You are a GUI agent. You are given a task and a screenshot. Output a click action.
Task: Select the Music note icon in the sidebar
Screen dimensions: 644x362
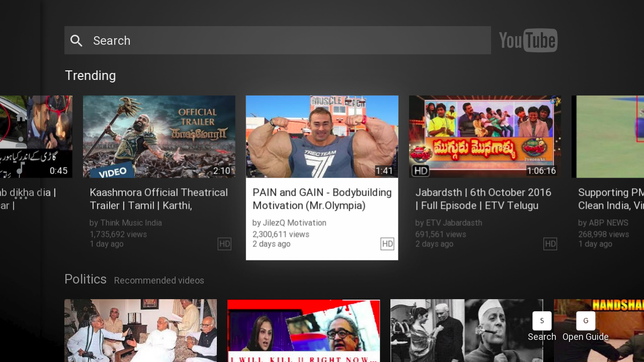pyautogui.click(x=21, y=168)
